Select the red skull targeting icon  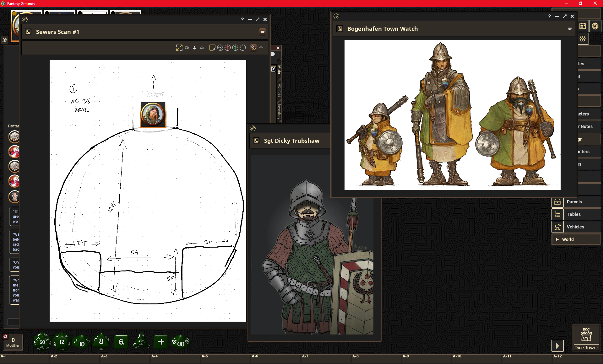pyautogui.click(x=228, y=48)
